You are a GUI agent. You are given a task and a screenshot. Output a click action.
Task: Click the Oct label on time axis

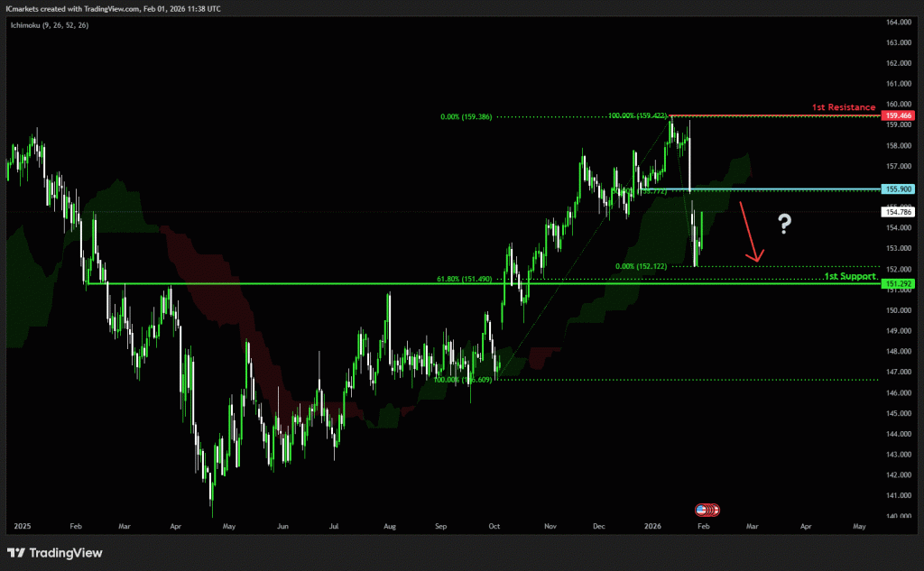(494, 525)
